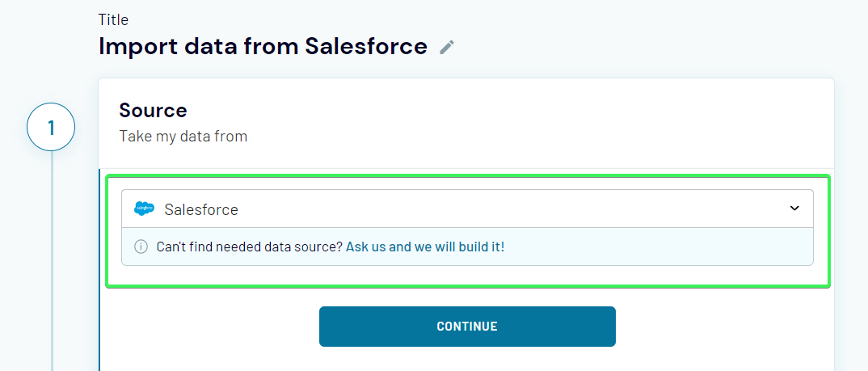
Task: Select the step 1 circle indicator
Action: click(51, 129)
